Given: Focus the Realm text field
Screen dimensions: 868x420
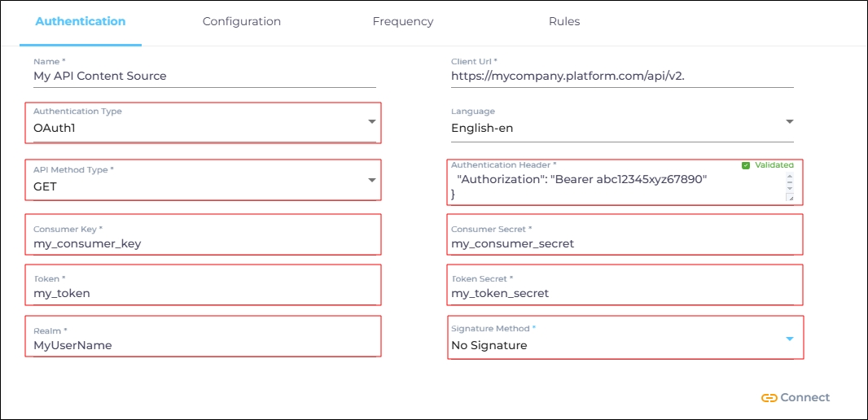Looking at the screenshot, I should [204, 345].
